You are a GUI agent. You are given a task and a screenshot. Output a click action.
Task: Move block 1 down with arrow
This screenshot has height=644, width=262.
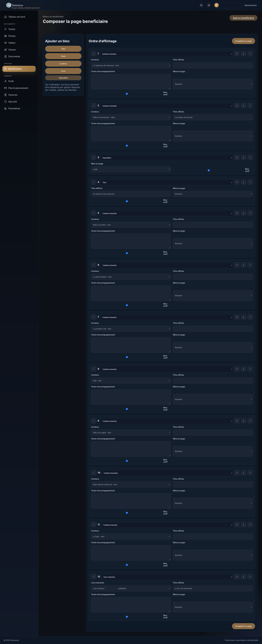click(243, 54)
